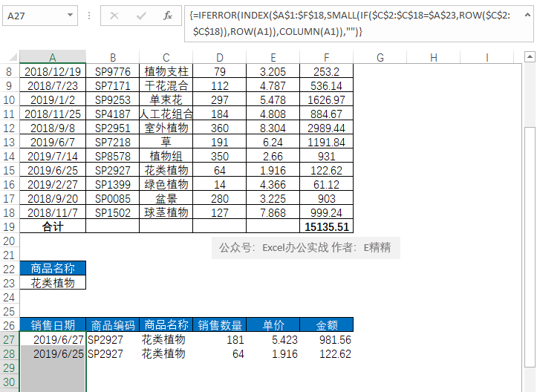Click the Insert Function fx icon
Image resolution: width=537 pixels, height=392 pixels.
click(168, 15)
